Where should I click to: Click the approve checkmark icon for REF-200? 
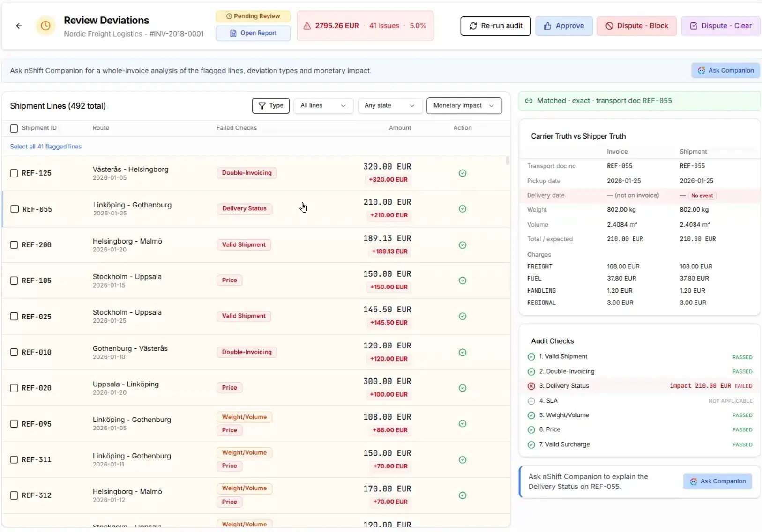click(x=463, y=245)
